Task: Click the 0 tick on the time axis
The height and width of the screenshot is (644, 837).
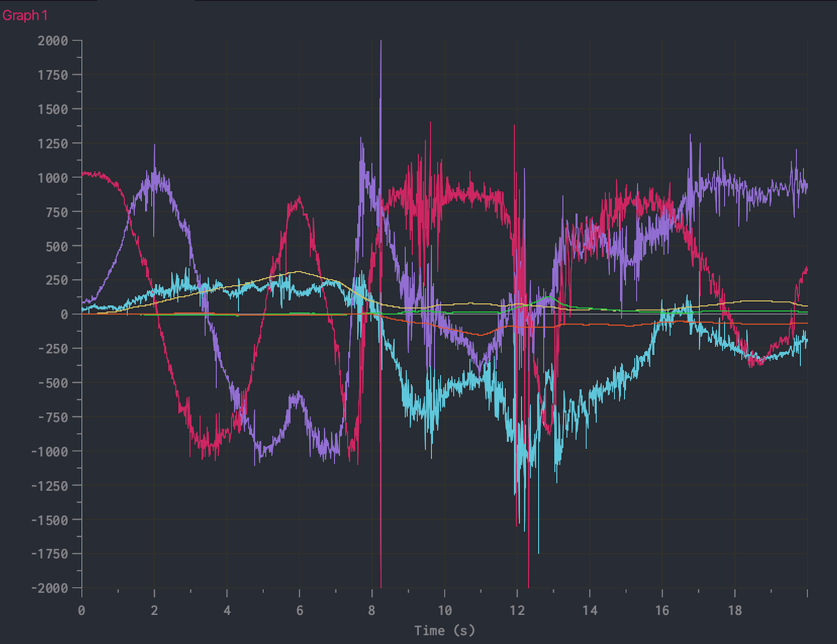Action: coord(82,610)
